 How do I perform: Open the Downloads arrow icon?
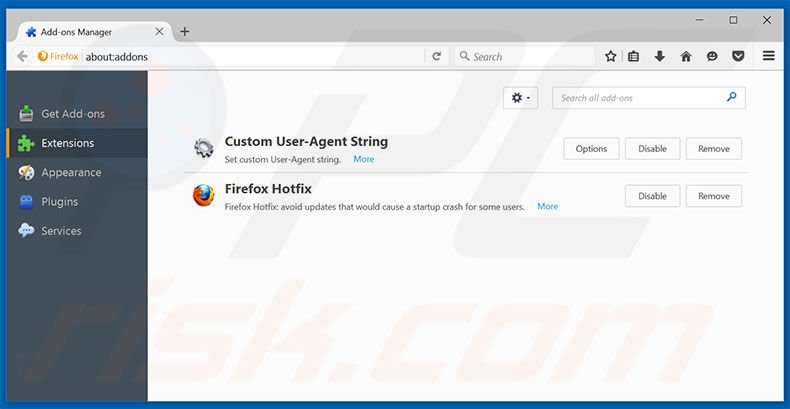660,56
